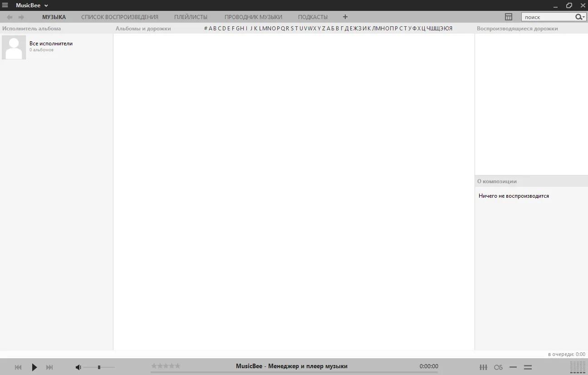Start playback with the play button
This screenshot has height=375, width=588.
[34, 367]
